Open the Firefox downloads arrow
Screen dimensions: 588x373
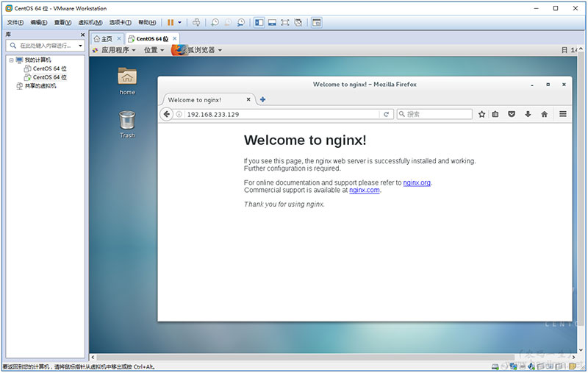point(528,114)
